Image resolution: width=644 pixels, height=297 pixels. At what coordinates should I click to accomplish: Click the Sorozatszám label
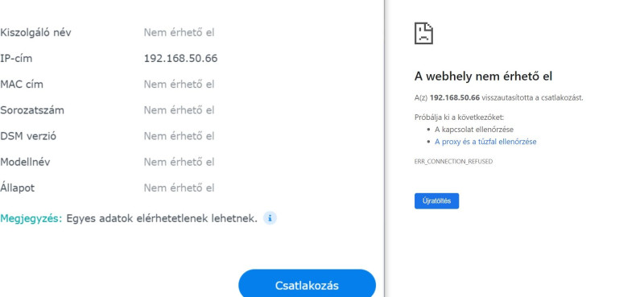pos(32,110)
